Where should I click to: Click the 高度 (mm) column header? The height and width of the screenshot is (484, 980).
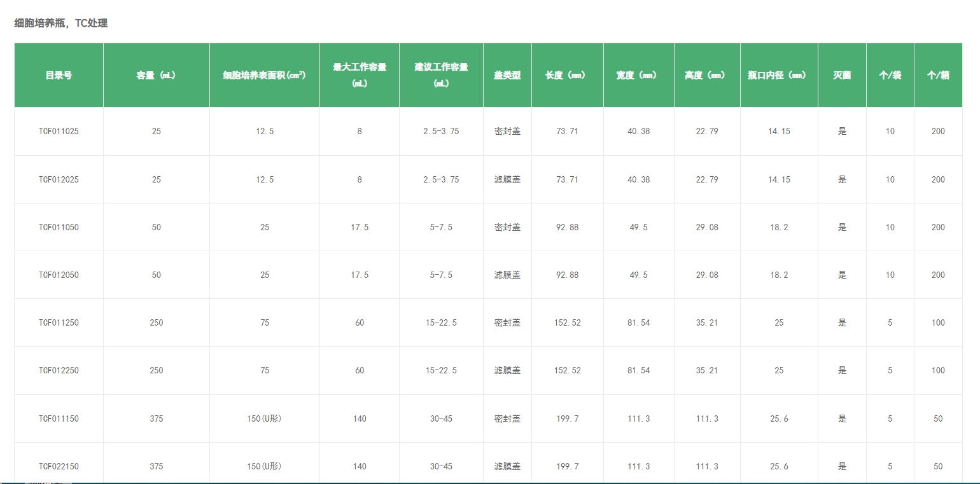point(706,75)
